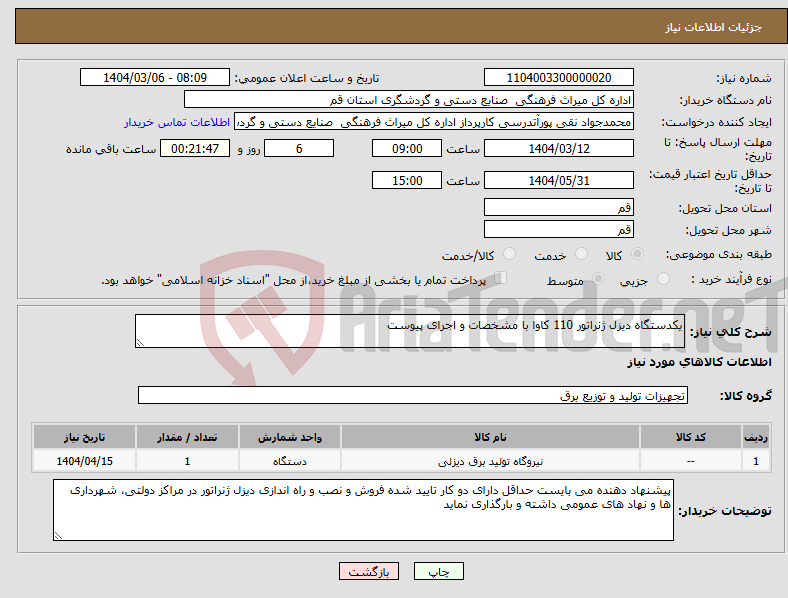The image size is (788, 598).
Task: Select the متوسط purchase type radio
Action: 598,278
